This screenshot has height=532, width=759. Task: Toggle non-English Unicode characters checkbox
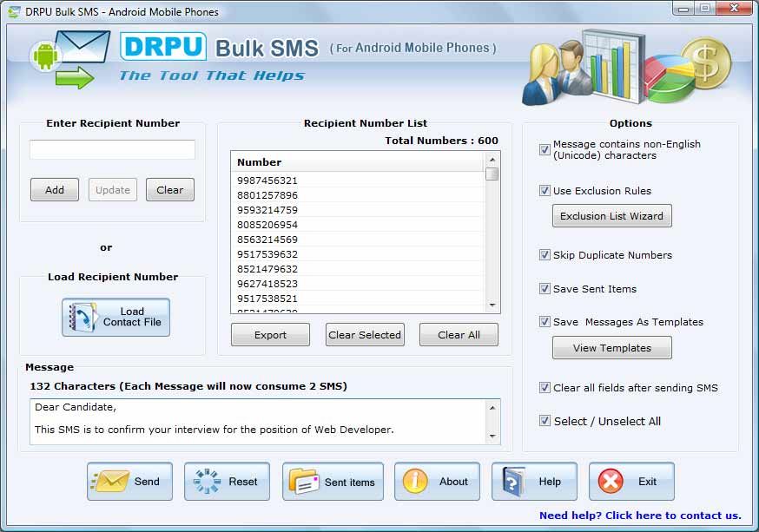544,149
